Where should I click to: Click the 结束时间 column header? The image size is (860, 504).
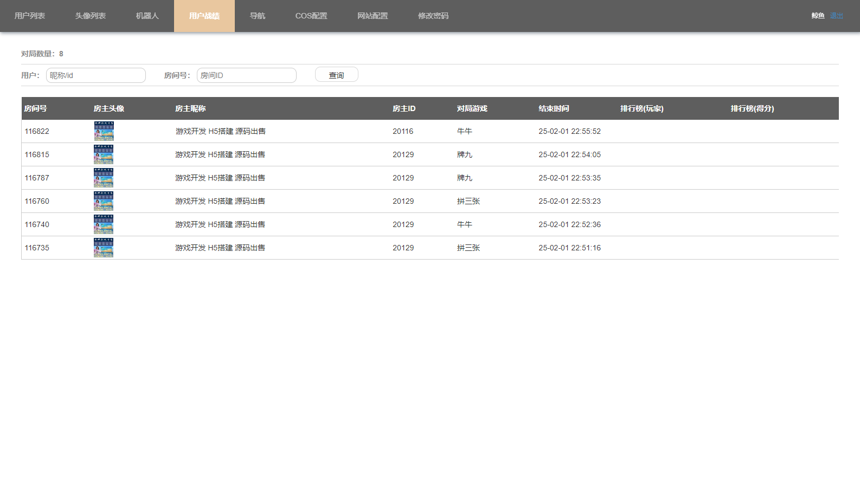tap(554, 108)
